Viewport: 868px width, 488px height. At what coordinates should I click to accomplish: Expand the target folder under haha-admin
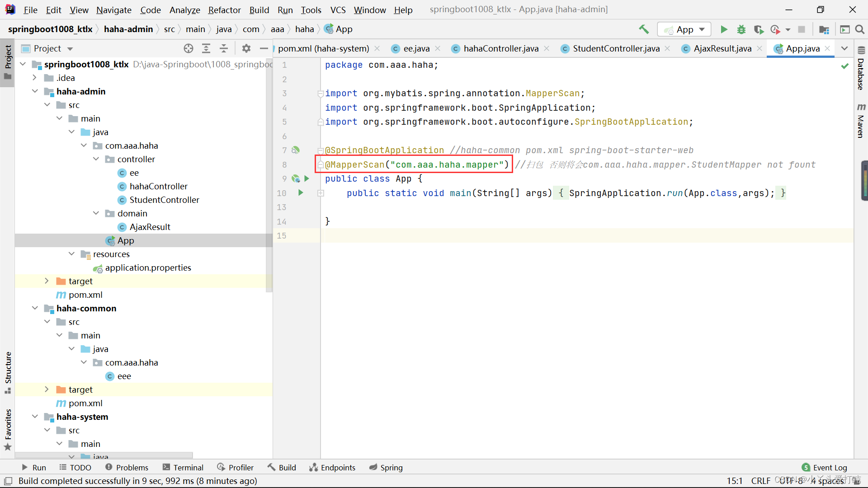click(47, 281)
